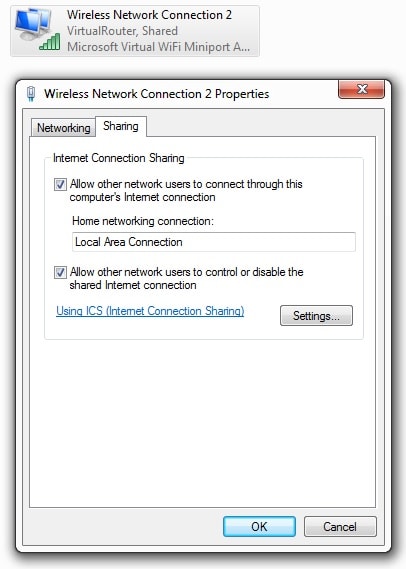Select the Wireless Network Connection 2 name text

149,15
